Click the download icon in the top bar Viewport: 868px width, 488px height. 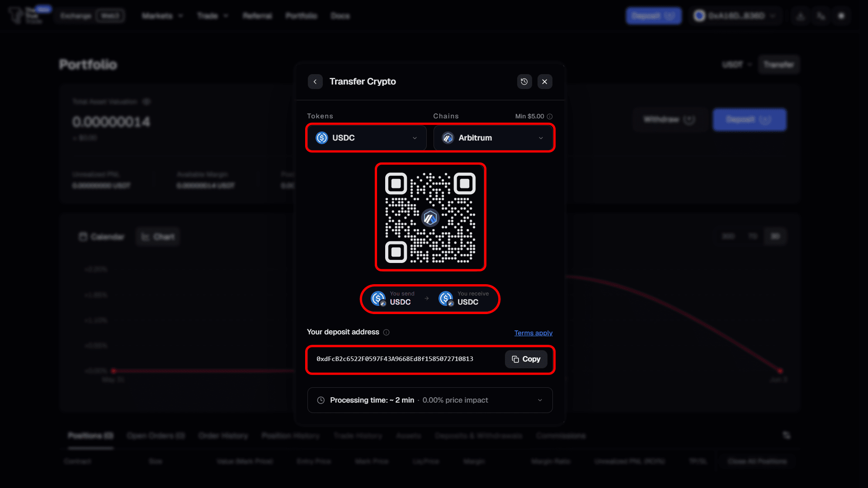tap(801, 16)
